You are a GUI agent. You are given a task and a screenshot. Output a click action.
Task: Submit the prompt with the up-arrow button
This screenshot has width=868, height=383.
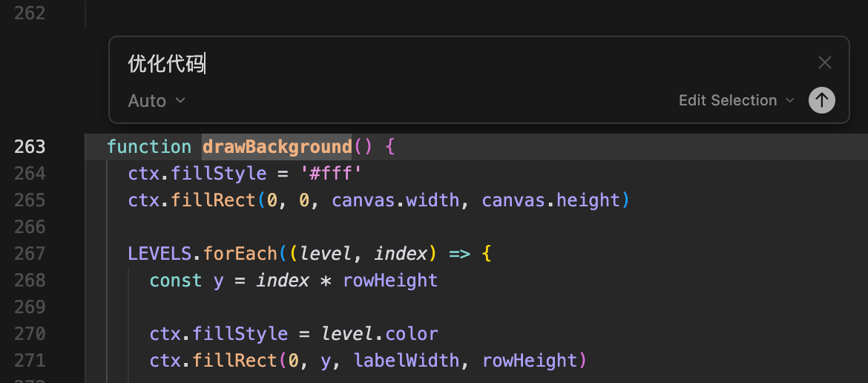(821, 100)
